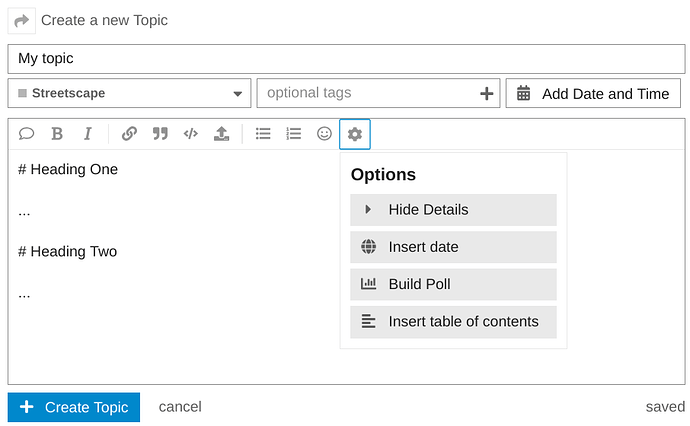Click the reply arrow icon beside Create a new Topic

pos(22,20)
